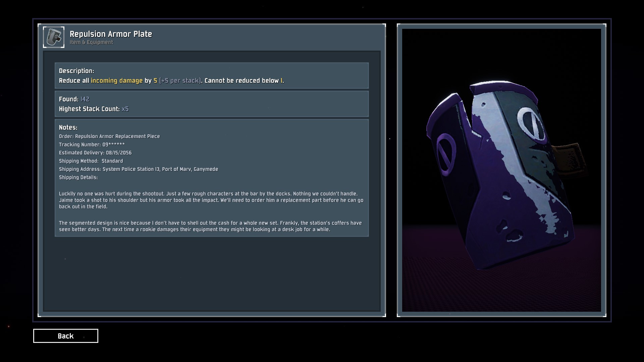Click the Shipping Address Ganymede line
The width and height of the screenshot is (644, 362).
coord(139,169)
